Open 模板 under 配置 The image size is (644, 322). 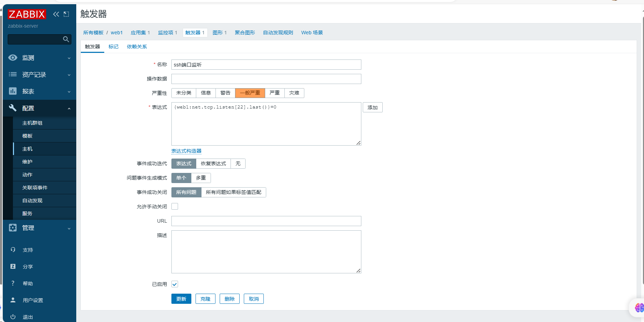click(x=44, y=136)
